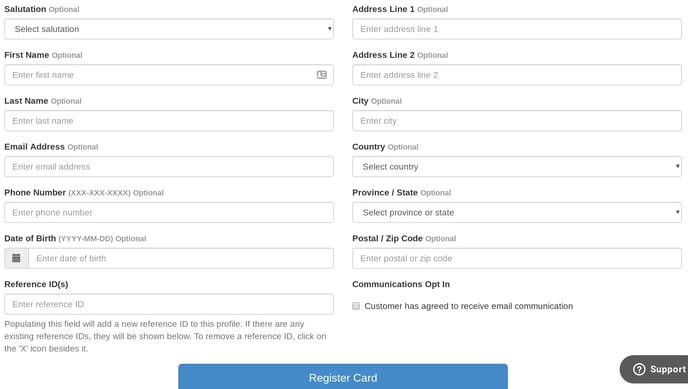
Task: Click the Enter phone number field
Action: (169, 213)
